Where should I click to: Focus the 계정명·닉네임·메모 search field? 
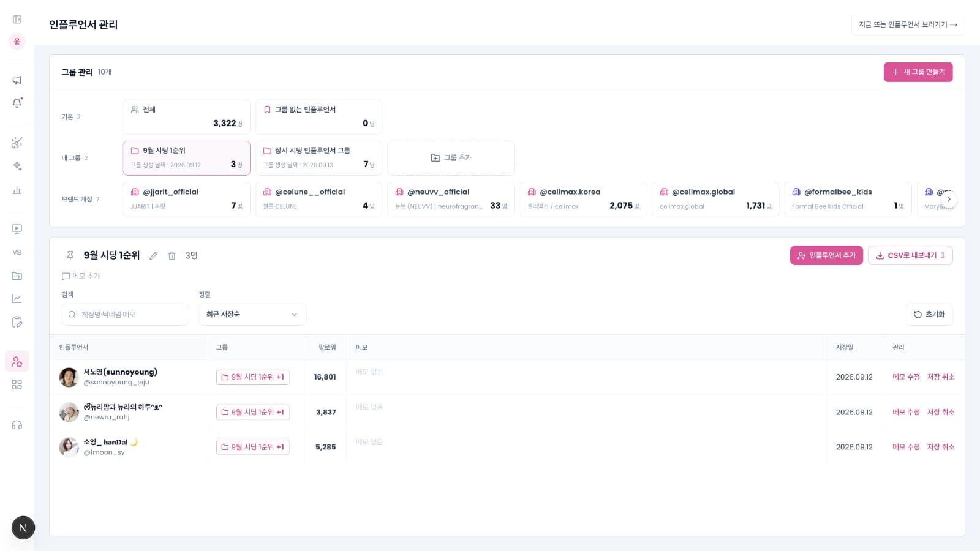click(x=125, y=314)
